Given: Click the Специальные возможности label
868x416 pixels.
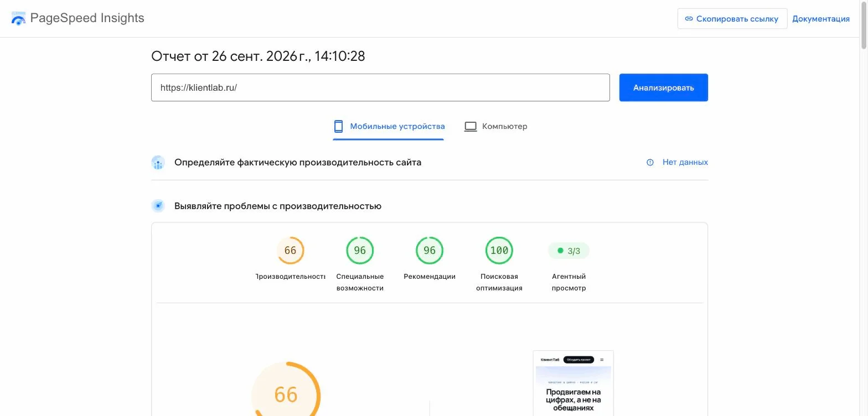Looking at the screenshot, I should (360, 282).
